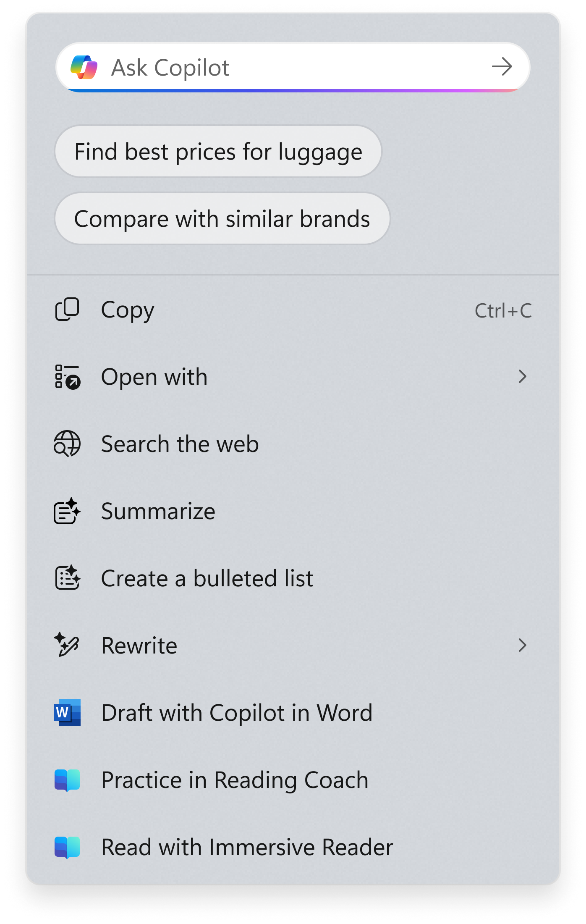Choose Draft with Copilot in Word
The image size is (586, 924).
click(x=293, y=713)
